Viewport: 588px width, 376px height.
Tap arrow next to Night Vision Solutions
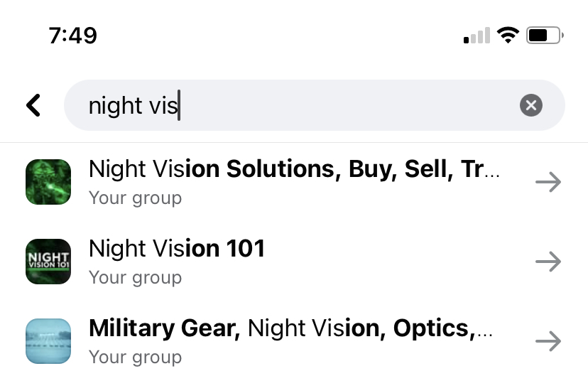tap(548, 182)
